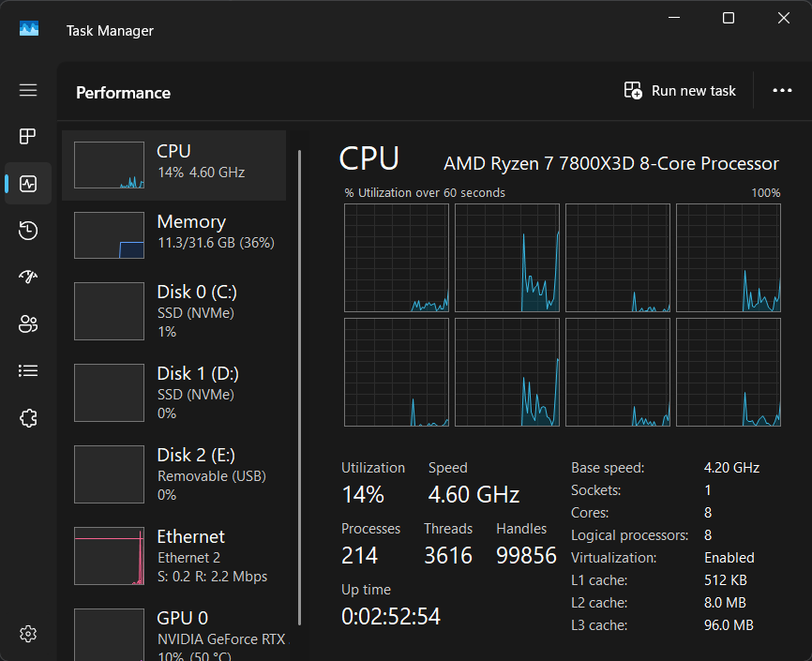Minimize the Task Manager window
Image resolution: width=812 pixels, height=661 pixels.
pos(674,18)
